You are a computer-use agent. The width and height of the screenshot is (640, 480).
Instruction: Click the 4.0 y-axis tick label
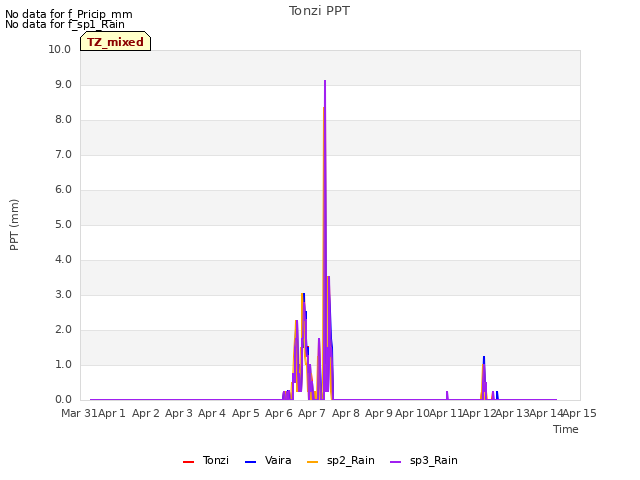[63, 260]
